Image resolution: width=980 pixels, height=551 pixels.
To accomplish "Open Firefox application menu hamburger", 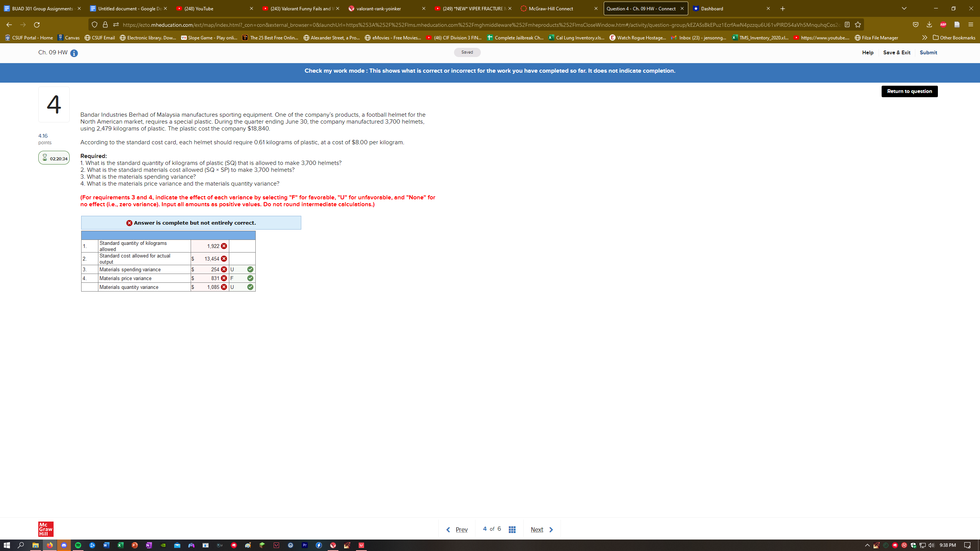I will pos(970,25).
